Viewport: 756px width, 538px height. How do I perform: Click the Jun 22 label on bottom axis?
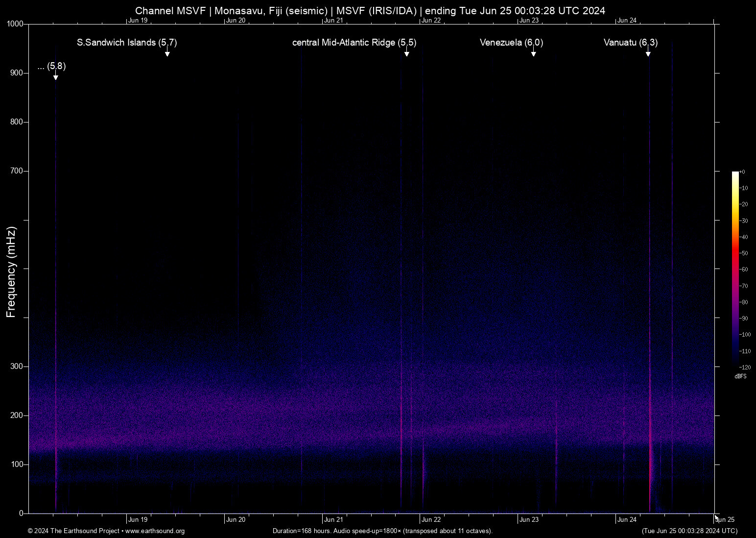(431, 520)
